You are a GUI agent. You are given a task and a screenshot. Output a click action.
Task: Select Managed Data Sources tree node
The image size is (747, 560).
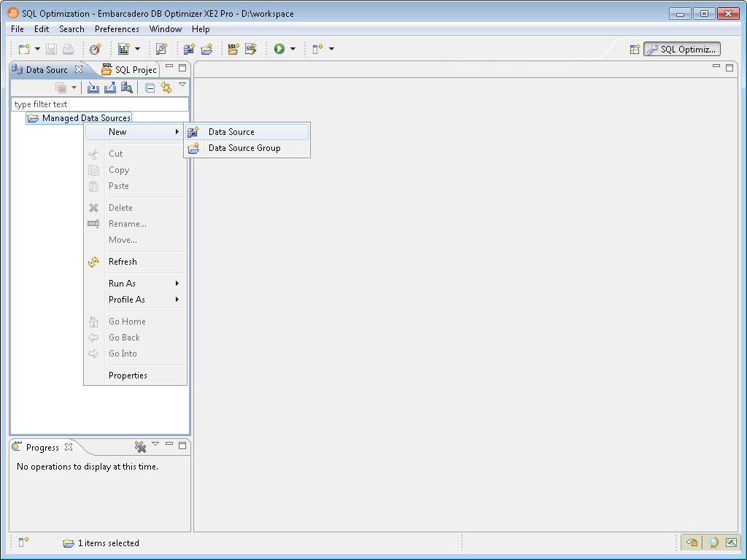click(x=79, y=117)
